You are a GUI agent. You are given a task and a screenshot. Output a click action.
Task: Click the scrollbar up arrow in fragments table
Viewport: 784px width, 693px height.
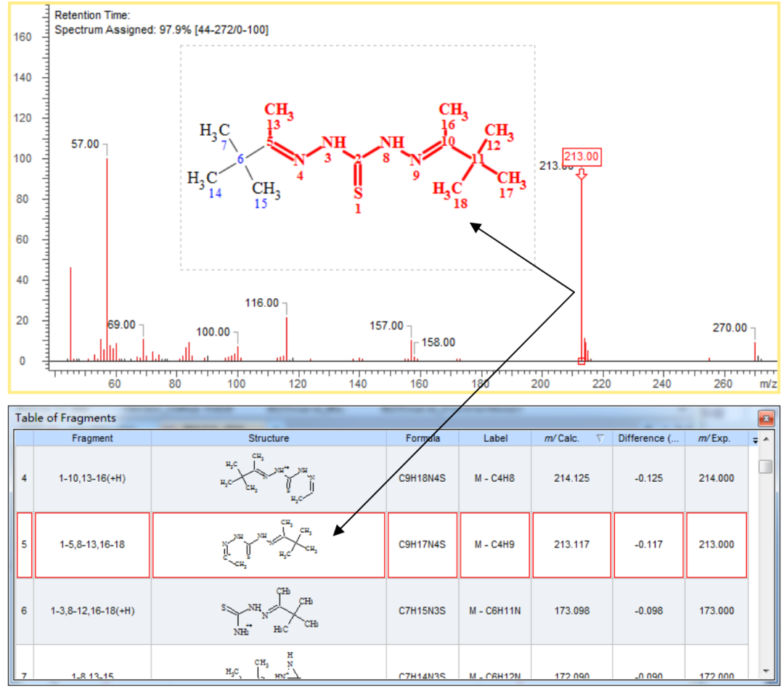coord(766,440)
